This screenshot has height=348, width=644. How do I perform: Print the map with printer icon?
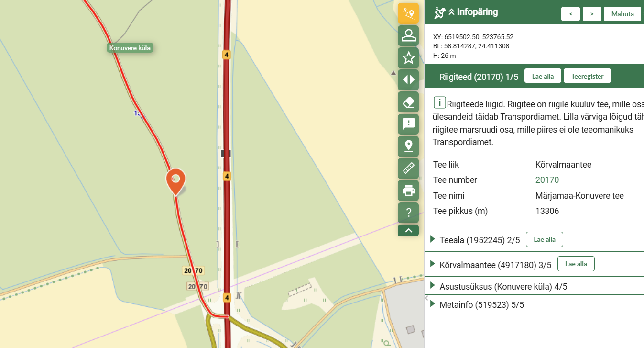pyautogui.click(x=408, y=191)
